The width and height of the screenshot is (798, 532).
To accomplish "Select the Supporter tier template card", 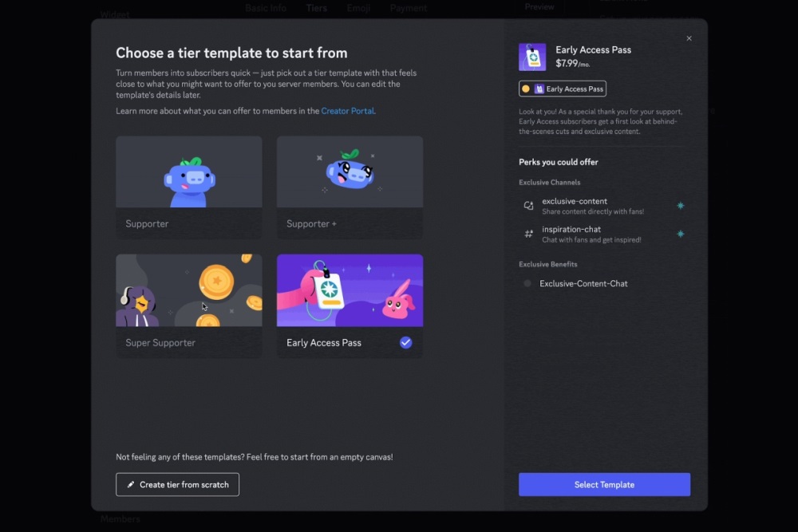I will click(x=189, y=187).
